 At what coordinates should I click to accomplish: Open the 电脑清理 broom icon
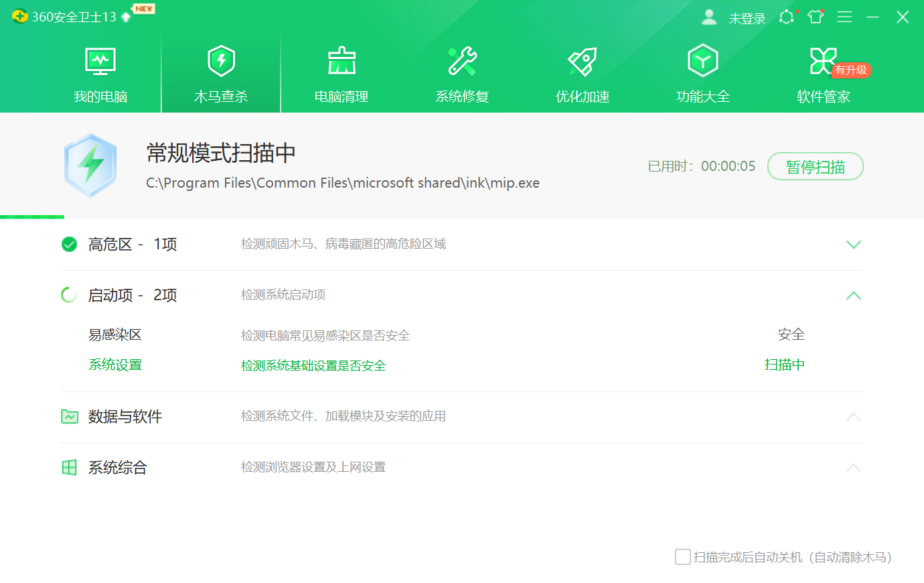(341, 61)
